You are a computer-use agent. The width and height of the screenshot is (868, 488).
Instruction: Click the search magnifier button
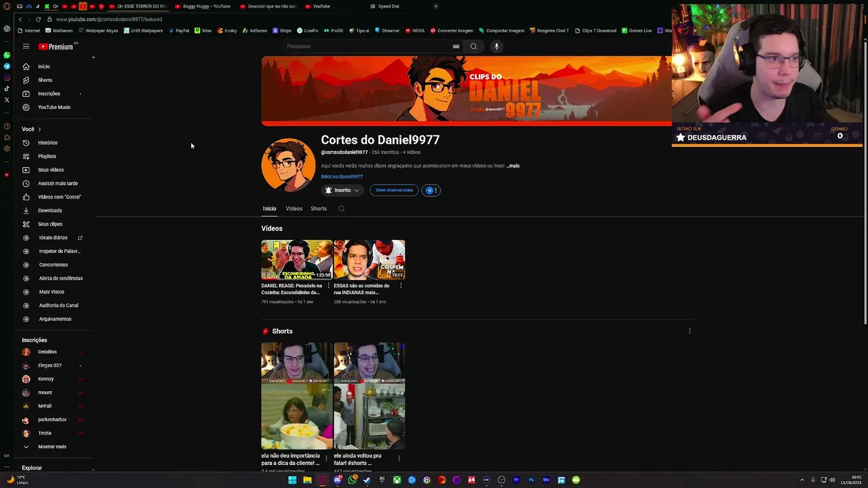[473, 46]
